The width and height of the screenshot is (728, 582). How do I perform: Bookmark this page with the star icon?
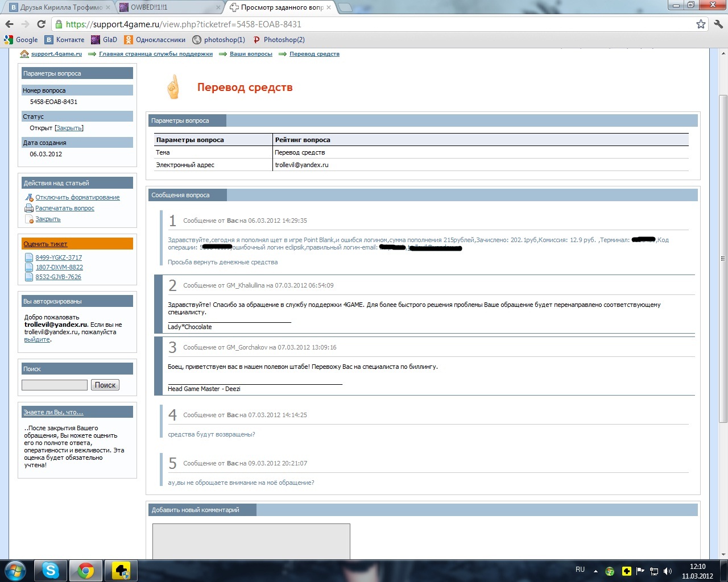[x=701, y=24]
